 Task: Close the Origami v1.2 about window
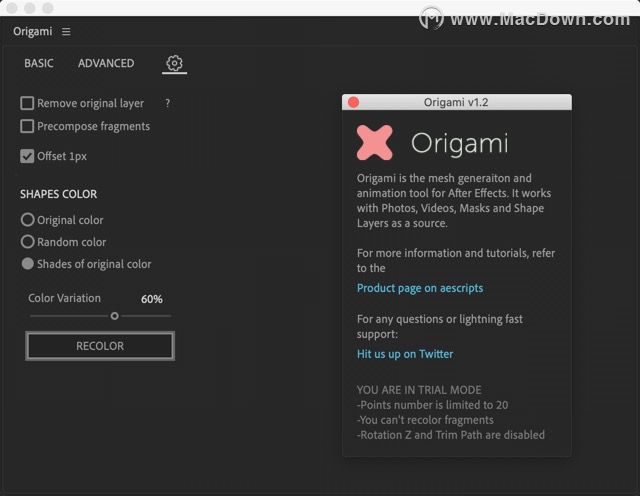353,102
